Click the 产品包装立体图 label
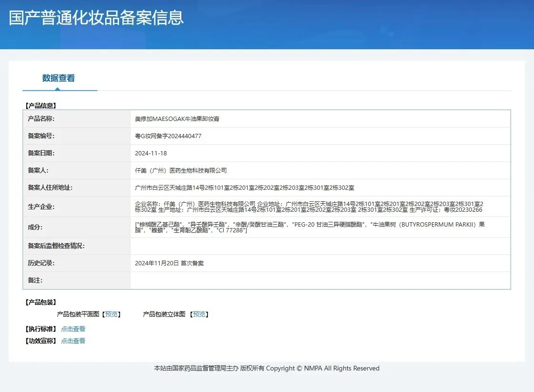This screenshot has width=534, height=392. pyautogui.click(x=164, y=314)
